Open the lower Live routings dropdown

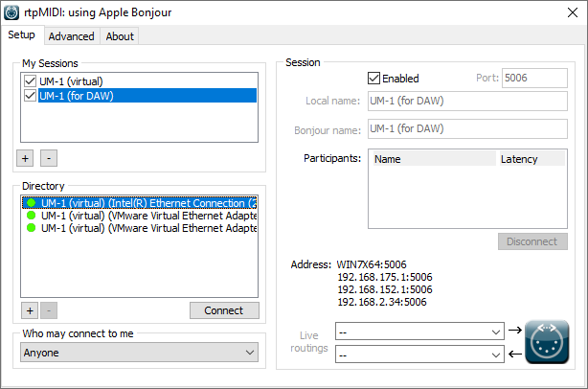[419, 354]
